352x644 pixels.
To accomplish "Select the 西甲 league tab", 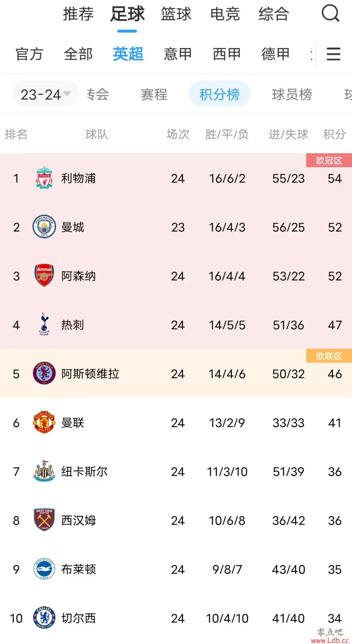I will (x=227, y=54).
